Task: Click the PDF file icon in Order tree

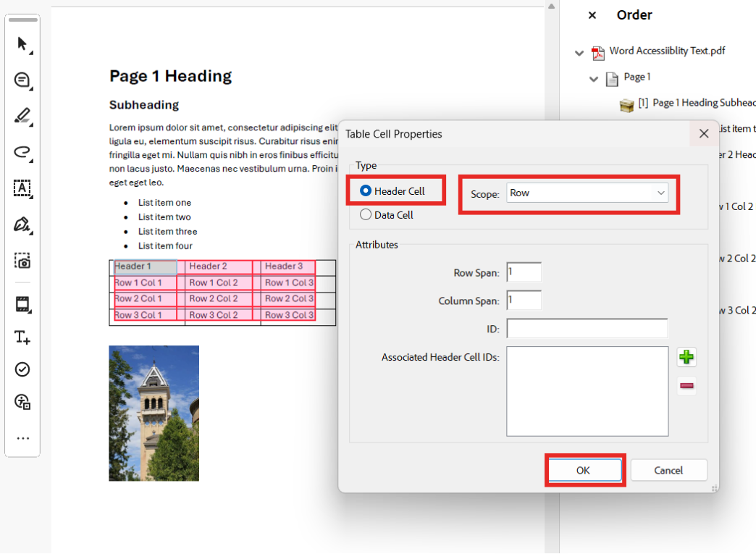Action: tap(598, 53)
